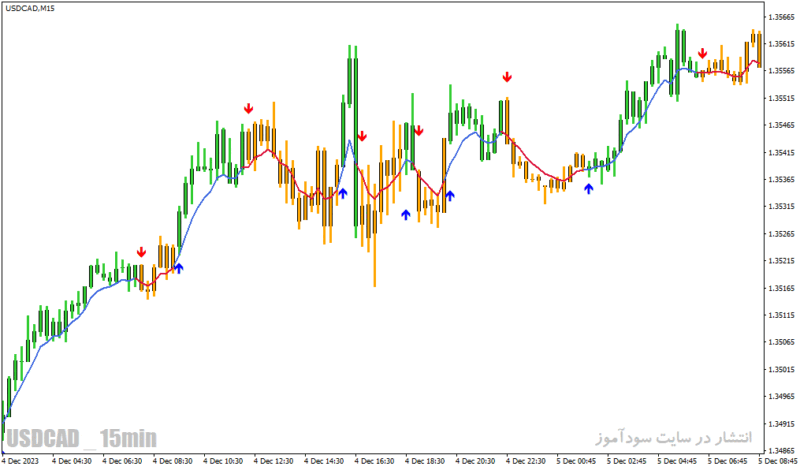Pick the 1.35465 price scale value

click(x=781, y=125)
